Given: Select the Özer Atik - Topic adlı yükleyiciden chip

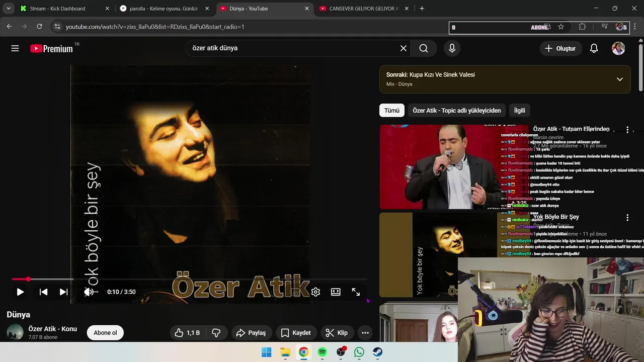Looking at the screenshot, I should point(457,111).
